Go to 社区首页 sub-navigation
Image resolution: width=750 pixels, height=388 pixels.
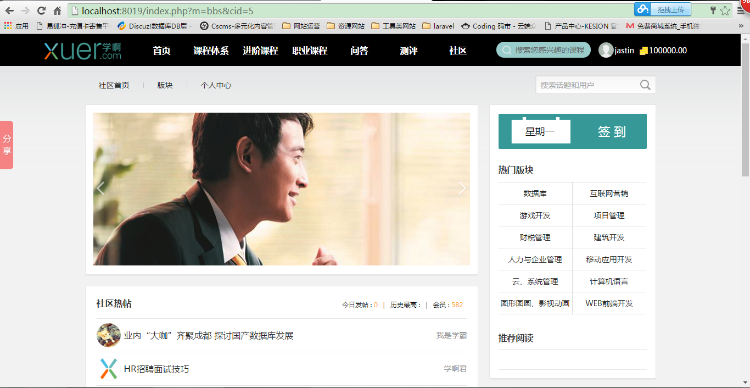click(114, 85)
